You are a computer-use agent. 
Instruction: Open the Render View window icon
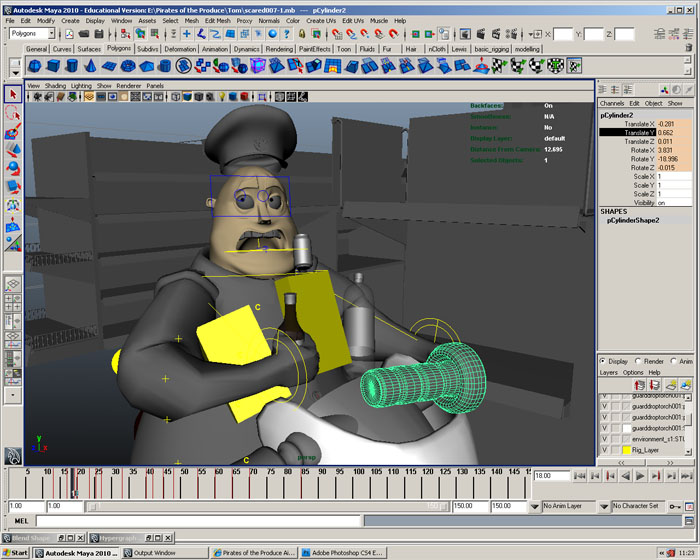pos(465,34)
